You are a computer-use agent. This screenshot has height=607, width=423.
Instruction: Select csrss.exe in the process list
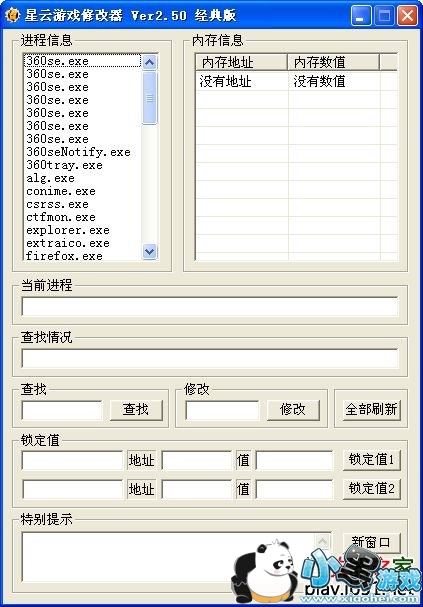(x=57, y=204)
